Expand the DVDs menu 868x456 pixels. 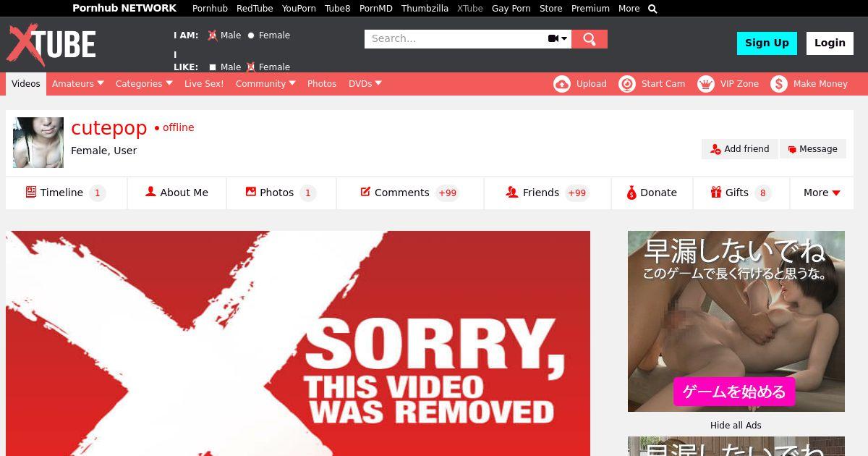(x=365, y=84)
